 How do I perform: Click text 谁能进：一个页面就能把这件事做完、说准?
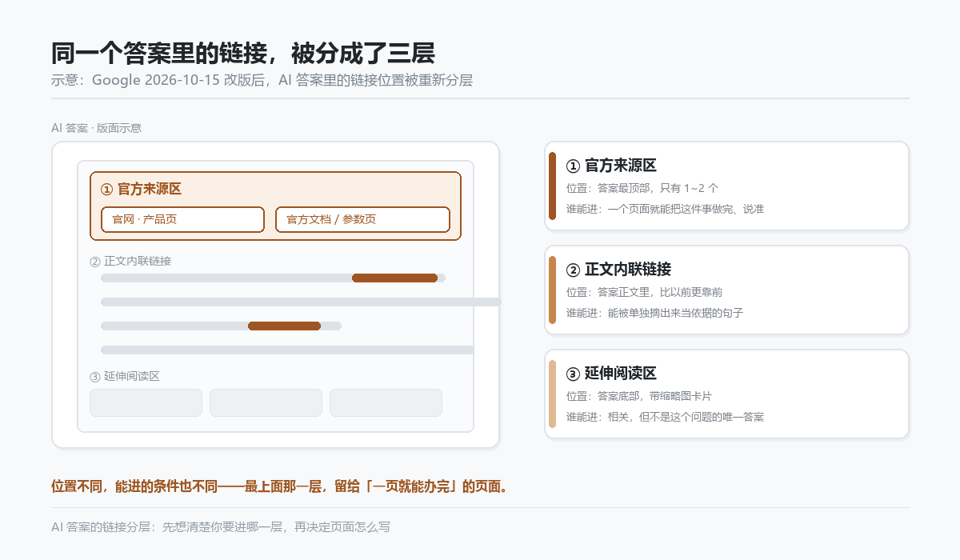tap(665, 209)
